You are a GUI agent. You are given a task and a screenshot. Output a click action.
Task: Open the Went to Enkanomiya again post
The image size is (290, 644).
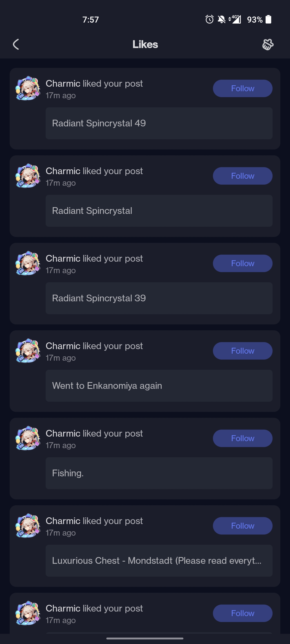pos(159,386)
